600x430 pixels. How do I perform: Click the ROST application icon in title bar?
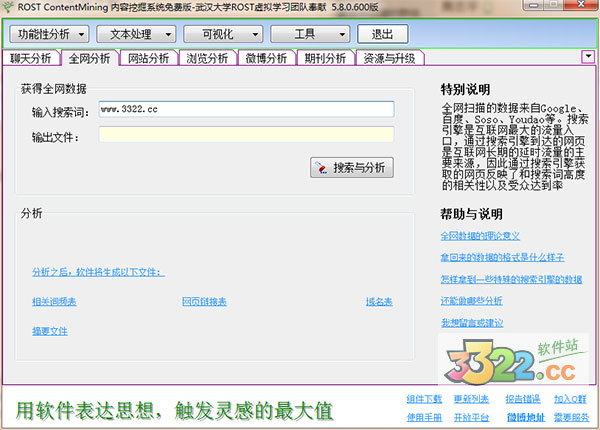pos(7,7)
